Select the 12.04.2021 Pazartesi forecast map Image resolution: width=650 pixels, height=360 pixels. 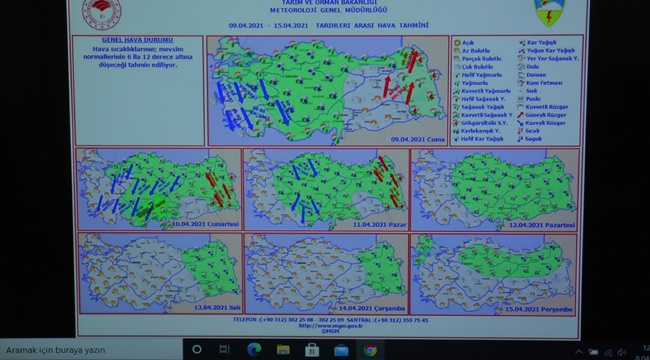(495, 189)
